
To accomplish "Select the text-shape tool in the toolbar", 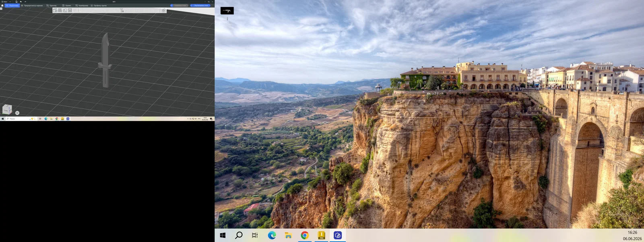I will point(122,10).
